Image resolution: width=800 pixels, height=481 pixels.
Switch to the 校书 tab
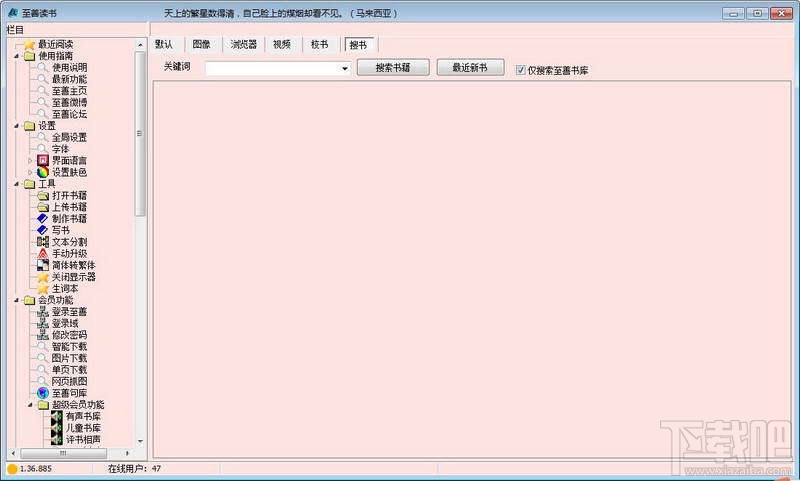point(319,45)
